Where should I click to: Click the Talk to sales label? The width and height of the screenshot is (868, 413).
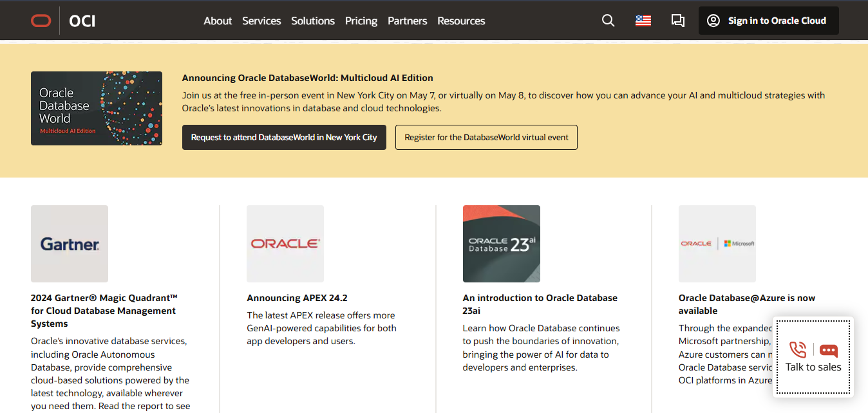tap(813, 367)
